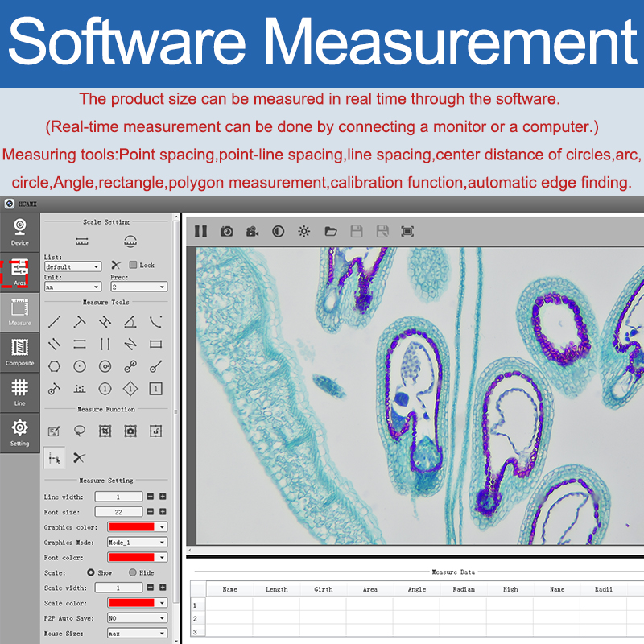Open folder icon in top toolbar
Screen dimensions: 644x644
tap(330, 231)
